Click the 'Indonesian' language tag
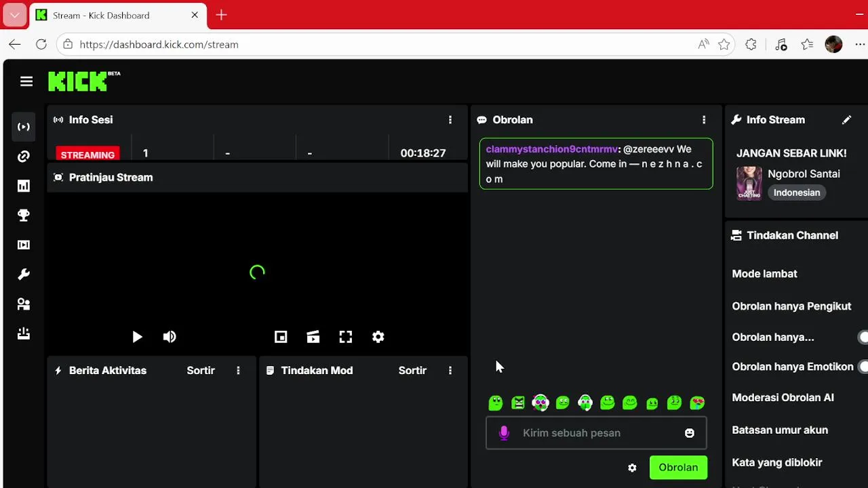Image resolution: width=868 pixels, height=488 pixels. pos(797,192)
